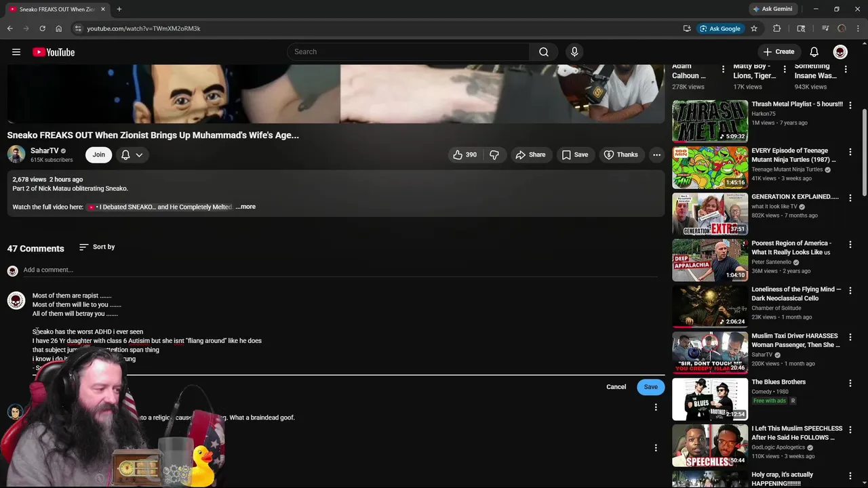
Task: Open options for The Blues Brothers movie
Action: tap(850, 384)
